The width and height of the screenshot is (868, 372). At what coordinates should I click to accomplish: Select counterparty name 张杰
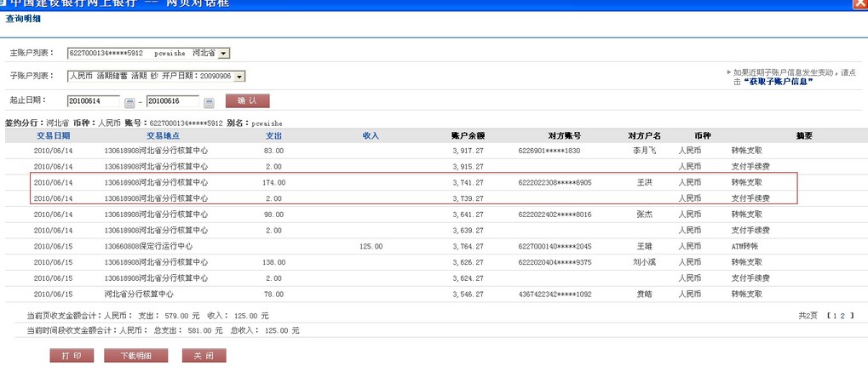pyautogui.click(x=644, y=215)
